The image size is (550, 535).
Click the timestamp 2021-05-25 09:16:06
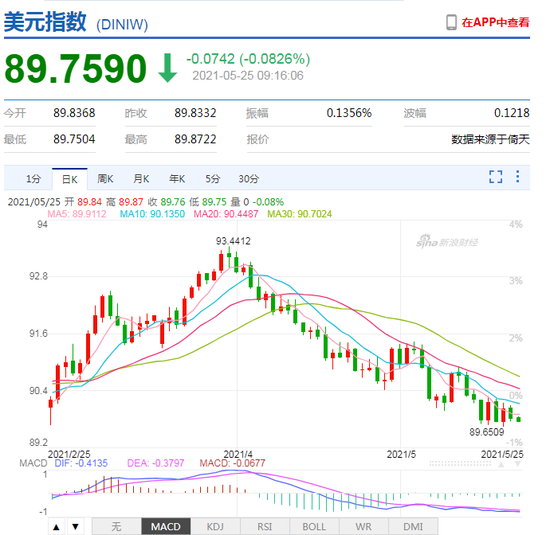248,76
